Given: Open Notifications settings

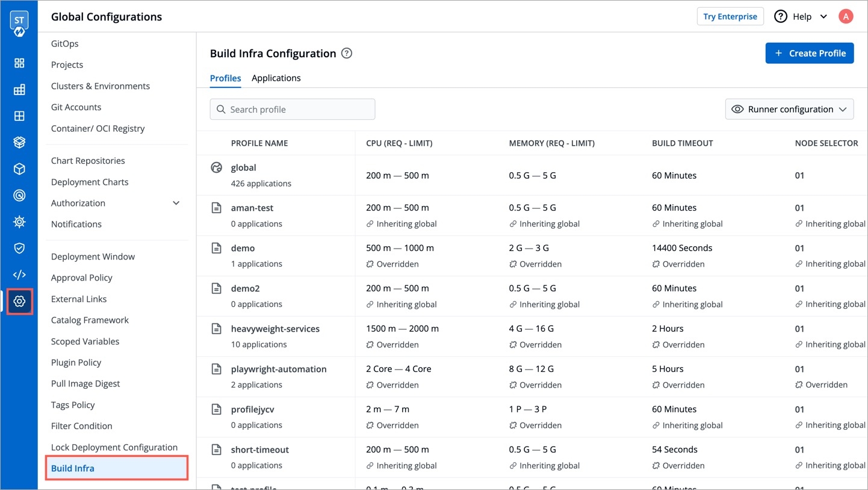Looking at the screenshot, I should click(x=76, y=224).
